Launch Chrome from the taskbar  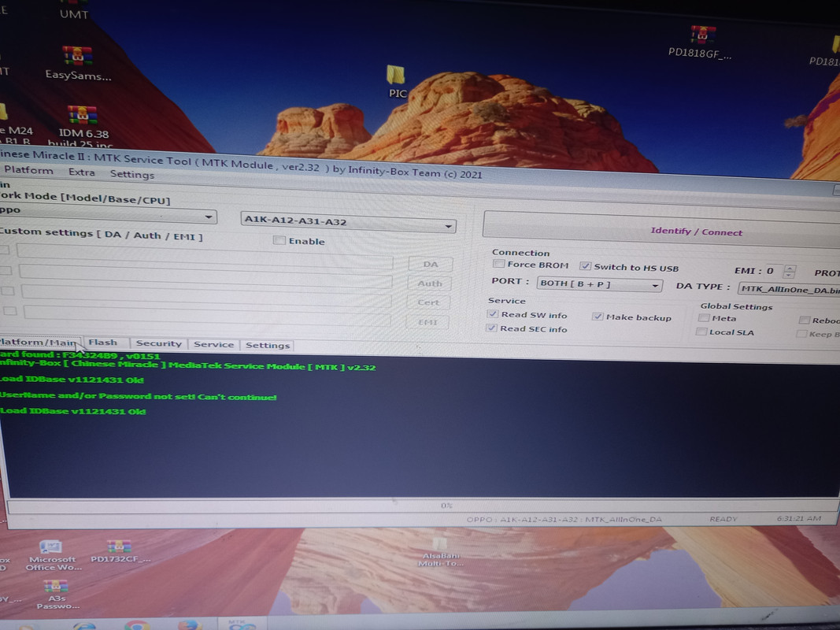click(137, 625)
